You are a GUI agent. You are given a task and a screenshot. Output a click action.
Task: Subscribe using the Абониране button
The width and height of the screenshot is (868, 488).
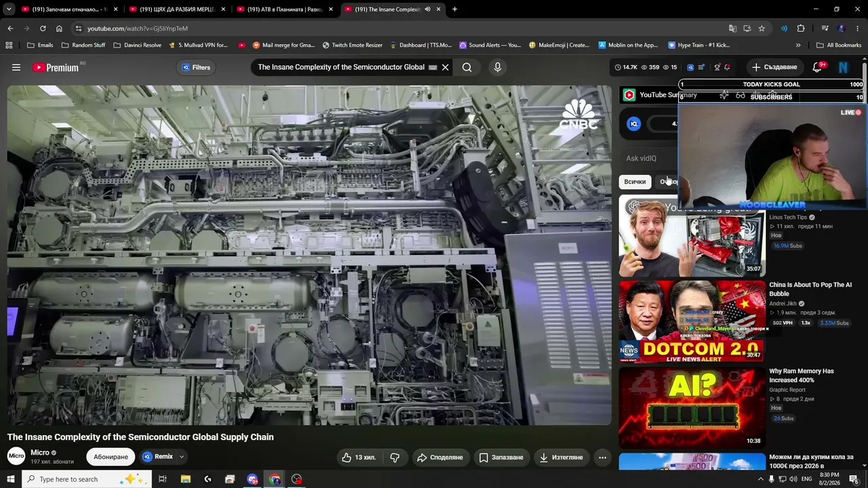coord(111,457)
